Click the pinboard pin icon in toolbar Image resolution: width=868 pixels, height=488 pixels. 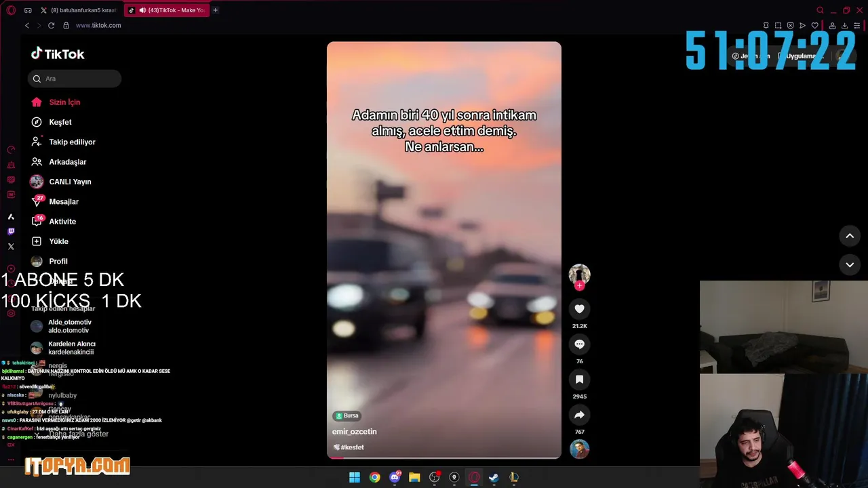[x=766, y=26]
